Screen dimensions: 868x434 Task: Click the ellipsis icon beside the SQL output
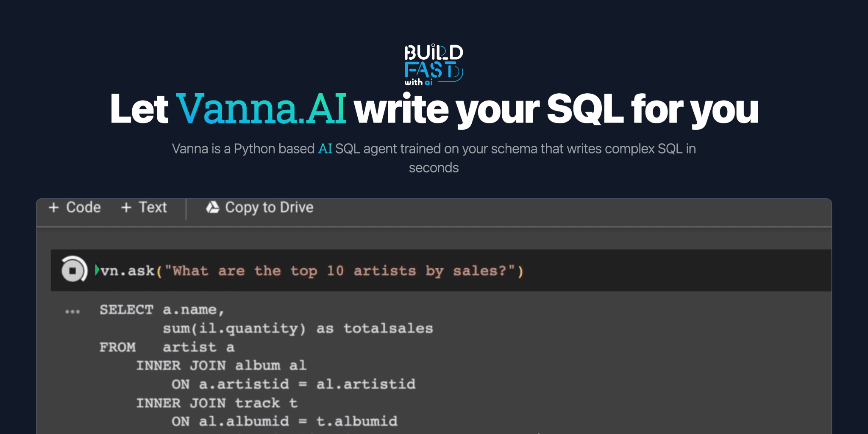(x=72, y=311)
